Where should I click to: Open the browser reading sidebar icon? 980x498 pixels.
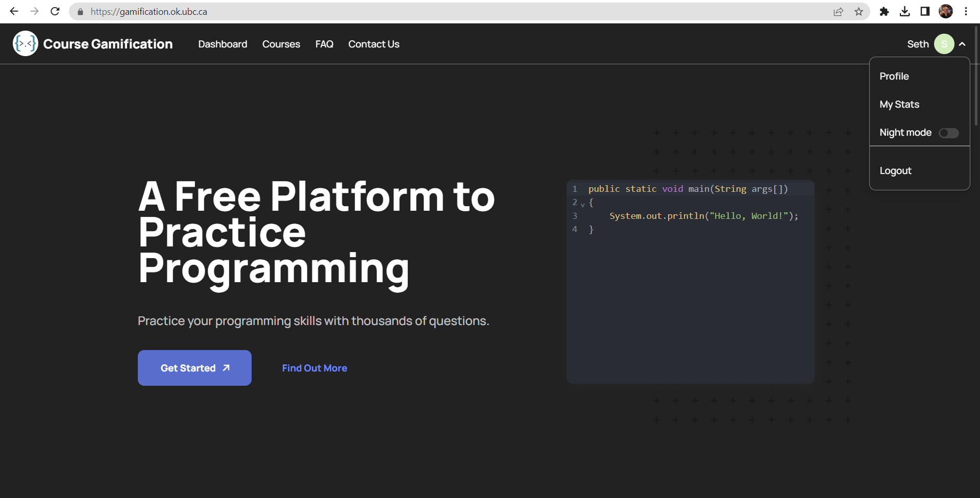925,11
